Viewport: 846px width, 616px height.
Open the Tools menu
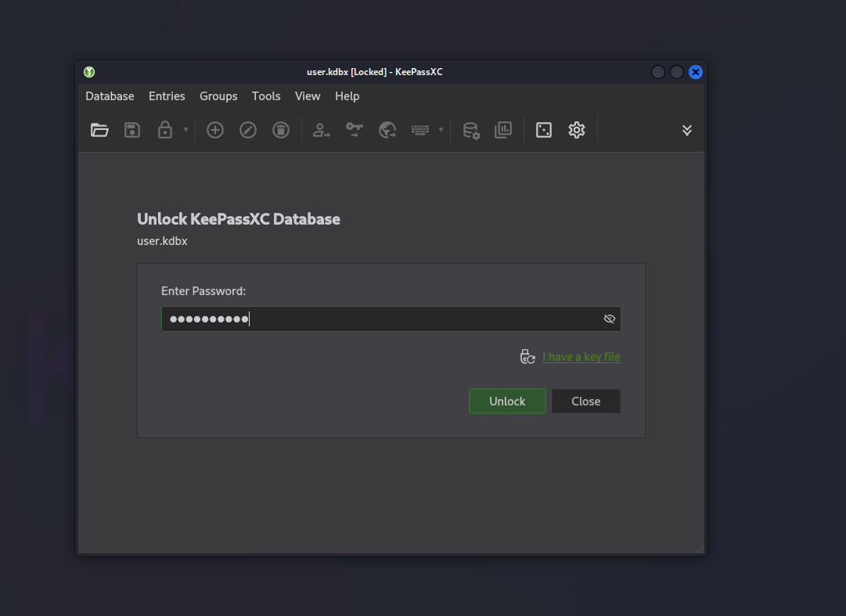pyautogui.click(x=266, y=96)
